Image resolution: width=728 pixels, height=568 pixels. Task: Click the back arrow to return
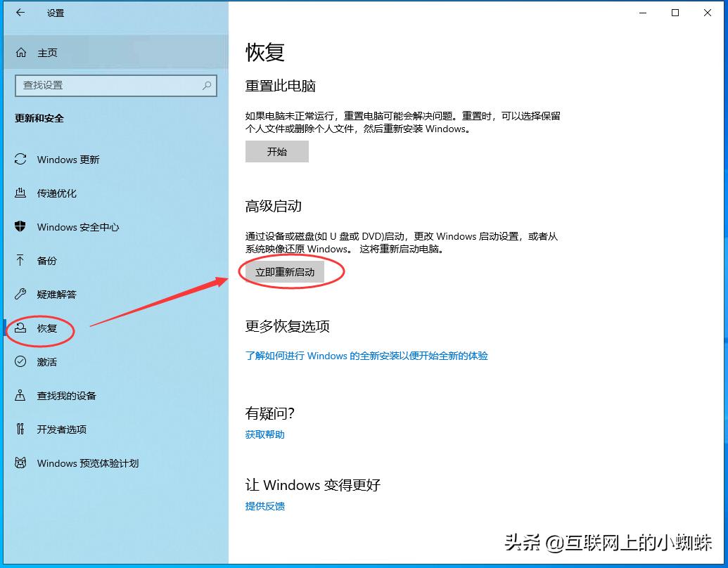(x=20, y=13)
